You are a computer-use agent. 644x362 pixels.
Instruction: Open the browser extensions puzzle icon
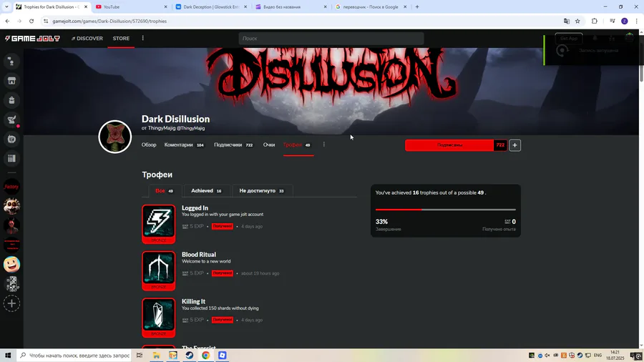(x=595, y=21)
